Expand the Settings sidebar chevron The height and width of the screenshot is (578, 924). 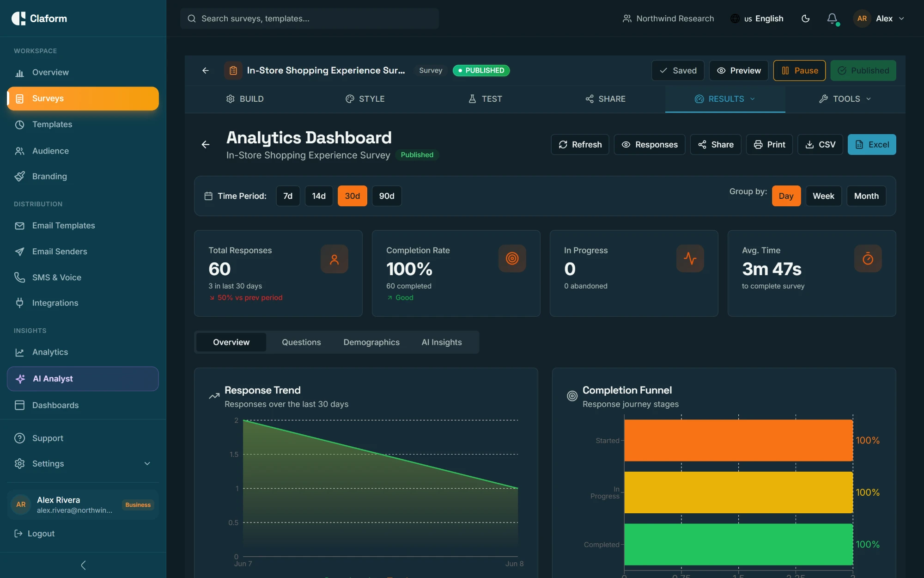click(x=147, y=463)
